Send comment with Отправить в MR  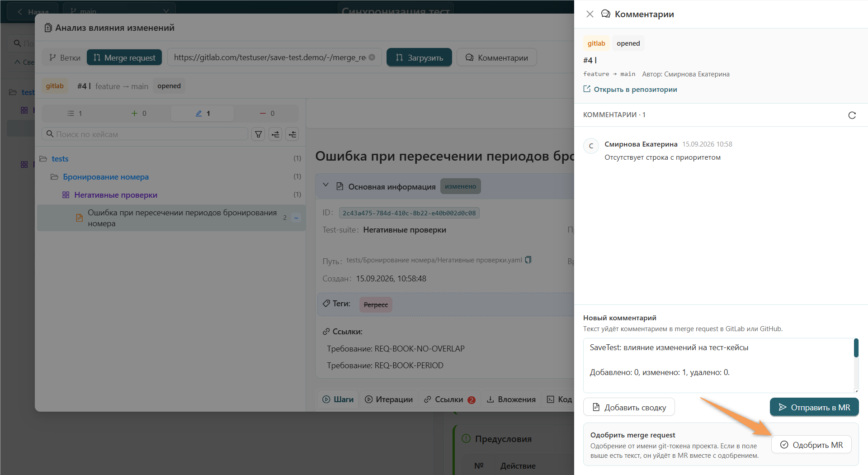coord(814,407)
